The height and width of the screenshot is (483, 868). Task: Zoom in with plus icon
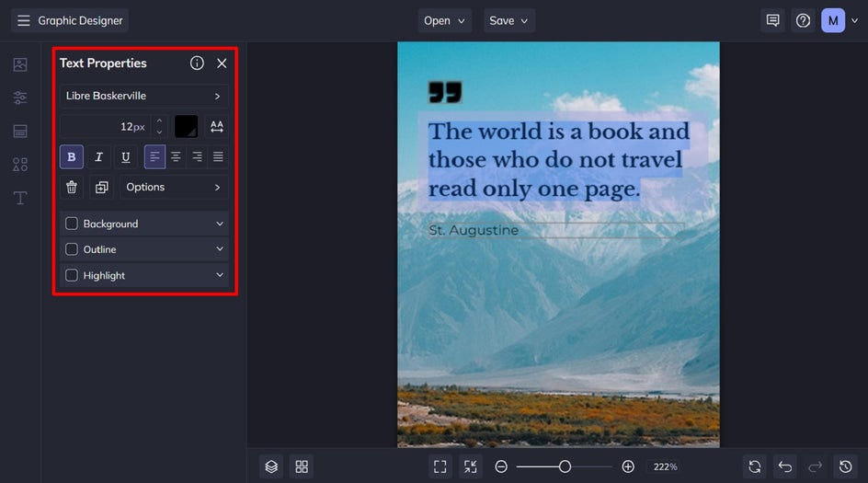(628, 467)
